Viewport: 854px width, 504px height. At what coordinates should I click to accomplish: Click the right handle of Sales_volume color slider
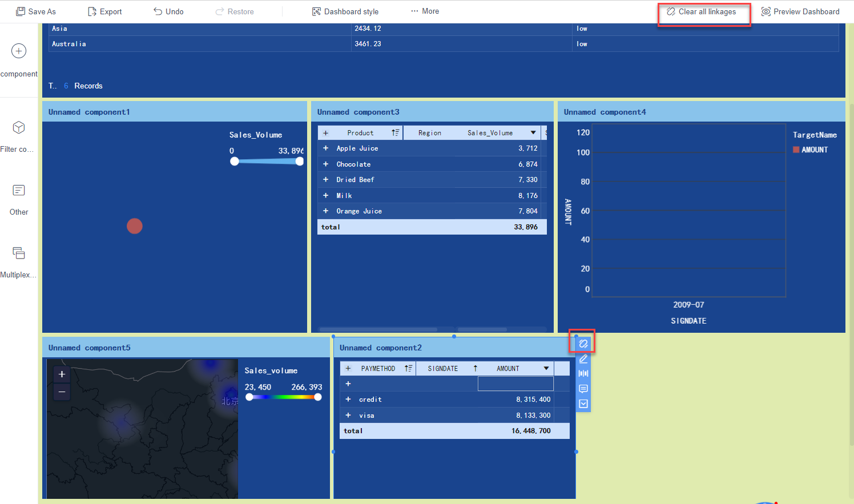tap(318, 397)
